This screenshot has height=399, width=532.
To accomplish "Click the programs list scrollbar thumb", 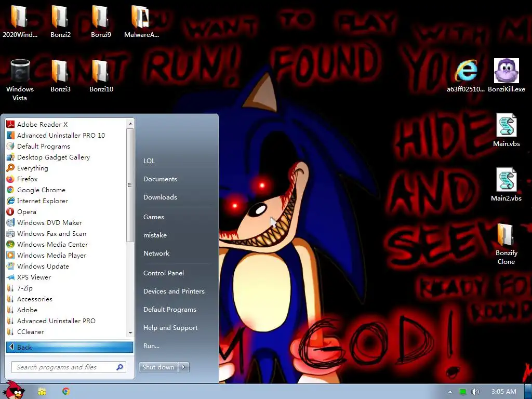I will (130, 185).
